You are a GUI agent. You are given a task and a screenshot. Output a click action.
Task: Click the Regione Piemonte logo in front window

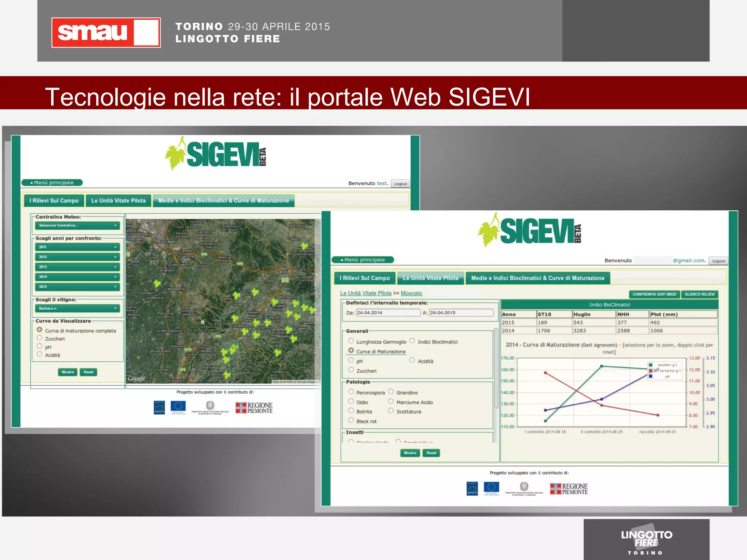(569, 489)
